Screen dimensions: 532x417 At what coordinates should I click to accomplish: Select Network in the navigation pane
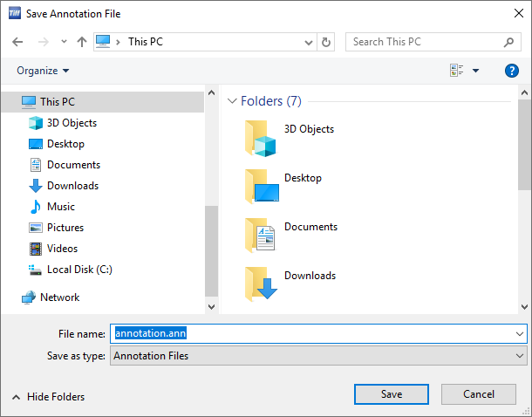point(59,297)
